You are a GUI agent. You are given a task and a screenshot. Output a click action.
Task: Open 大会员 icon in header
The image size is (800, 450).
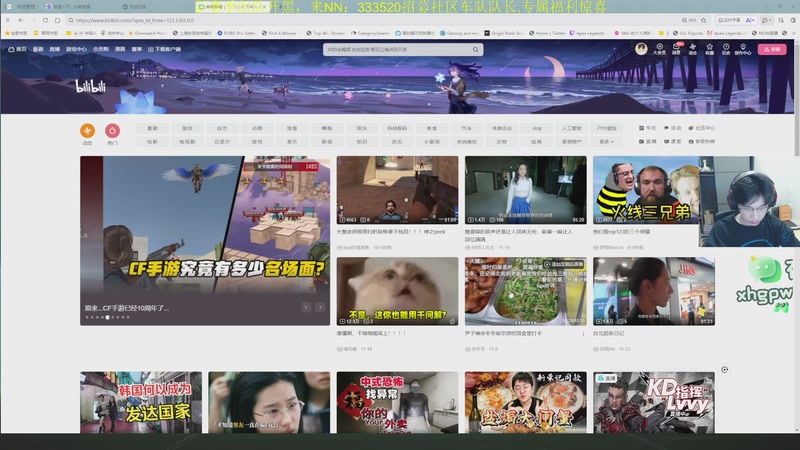[659, 49]
